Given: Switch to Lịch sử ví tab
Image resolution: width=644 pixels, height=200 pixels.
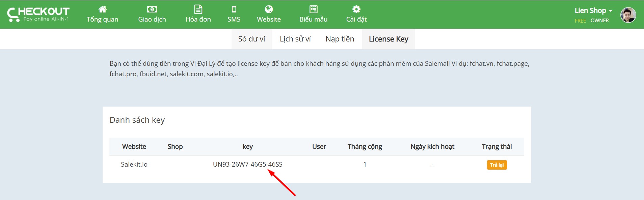Looking at the screenshot, I should [295, 39].
